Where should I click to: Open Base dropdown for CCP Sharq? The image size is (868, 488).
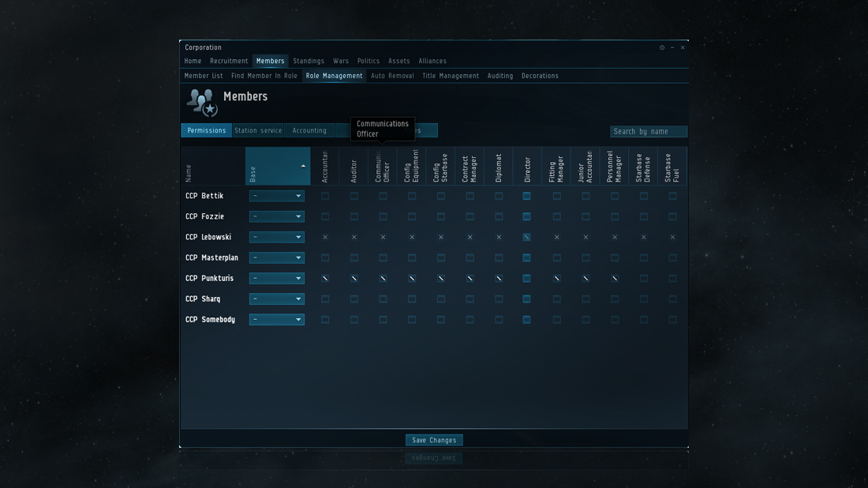(x=277, y=299)
